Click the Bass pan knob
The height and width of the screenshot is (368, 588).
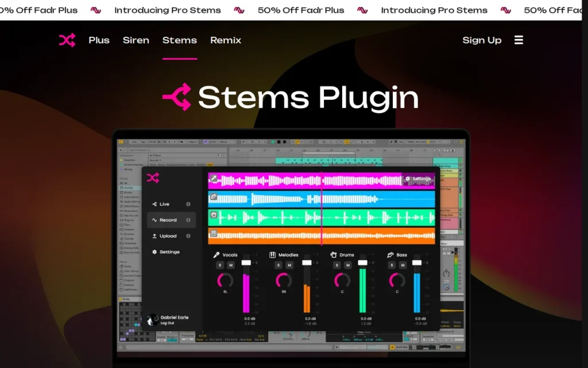tap(397, 281)
